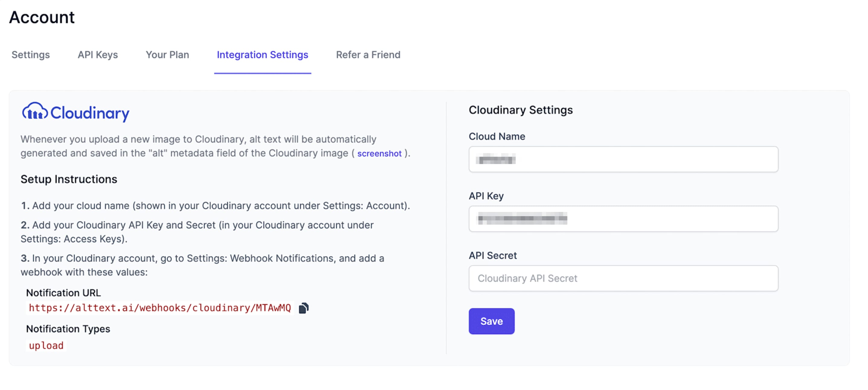
Task: Select the Integration Settings tab
Action: coord(262,55)
